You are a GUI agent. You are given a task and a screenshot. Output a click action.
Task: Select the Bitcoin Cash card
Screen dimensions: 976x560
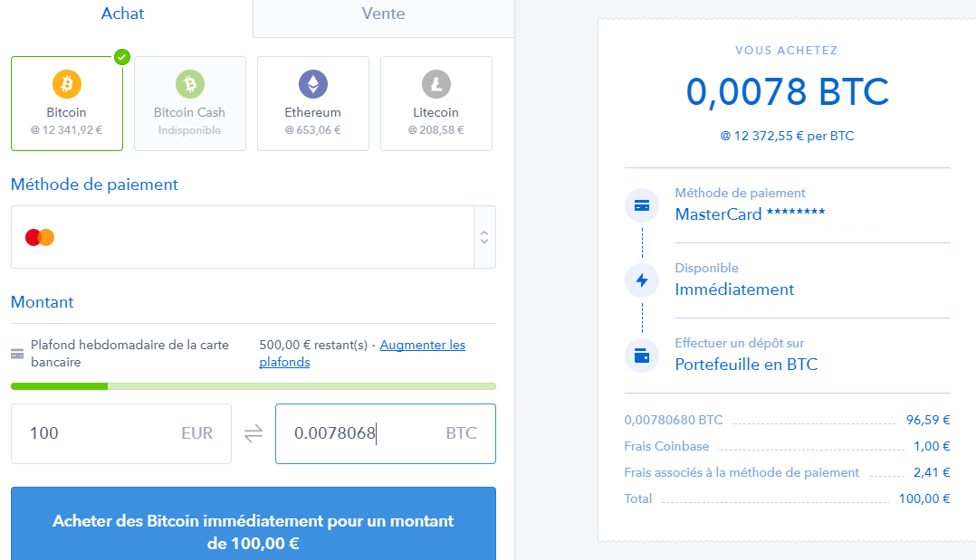(x=190, y=103)
